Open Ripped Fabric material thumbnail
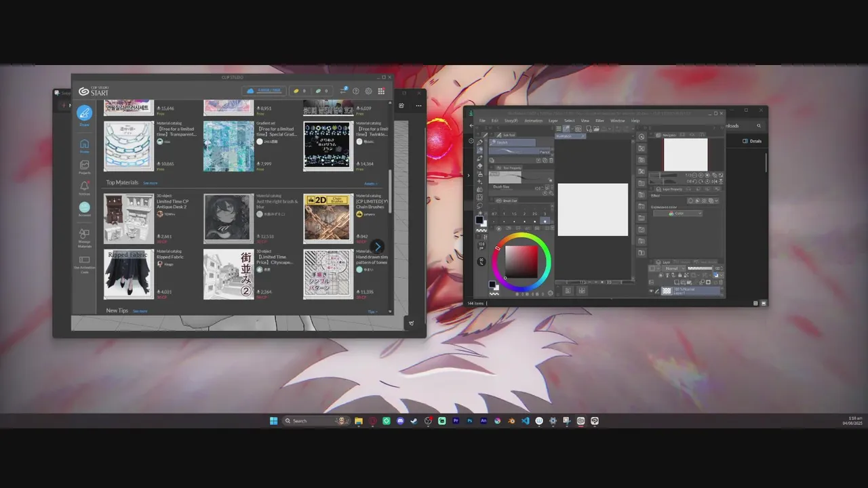This screenshot has width=868, height=488. pos(128,274)
